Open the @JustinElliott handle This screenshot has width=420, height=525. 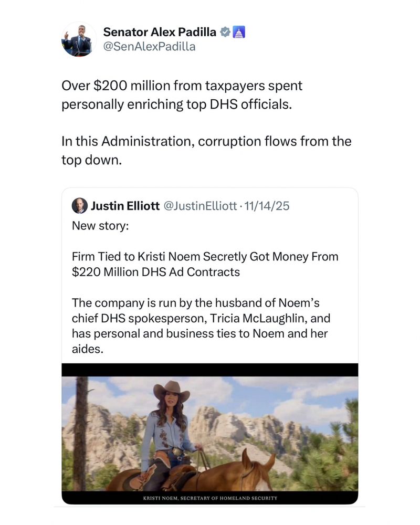tap(201, 206)
